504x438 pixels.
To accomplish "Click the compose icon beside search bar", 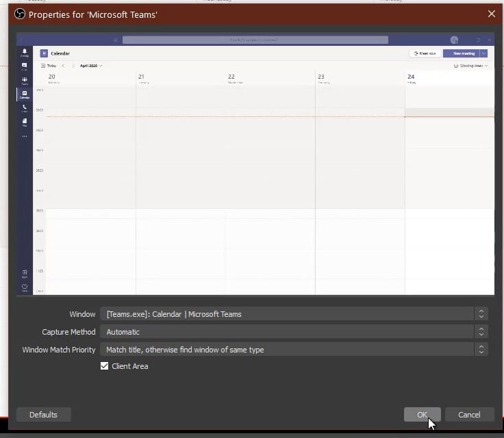I will coord(116,40).
